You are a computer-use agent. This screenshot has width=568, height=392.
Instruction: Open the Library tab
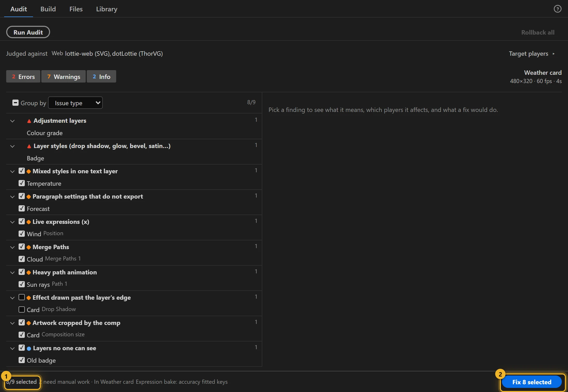tap(107, 9)
